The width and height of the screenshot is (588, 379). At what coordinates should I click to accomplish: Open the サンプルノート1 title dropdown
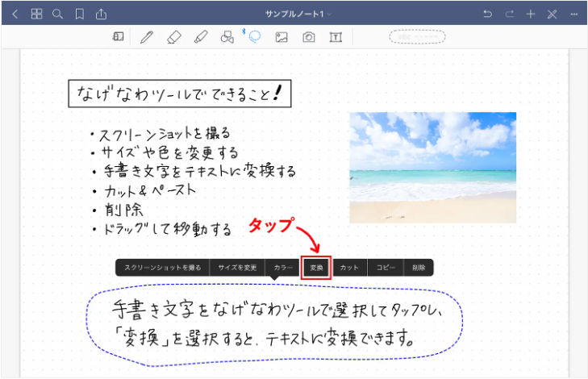point(298,15)
